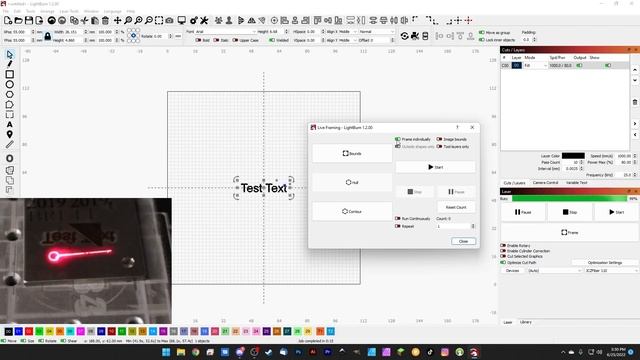
Task: Click the Contour button in Live Framing
Action: click(352, 211)
